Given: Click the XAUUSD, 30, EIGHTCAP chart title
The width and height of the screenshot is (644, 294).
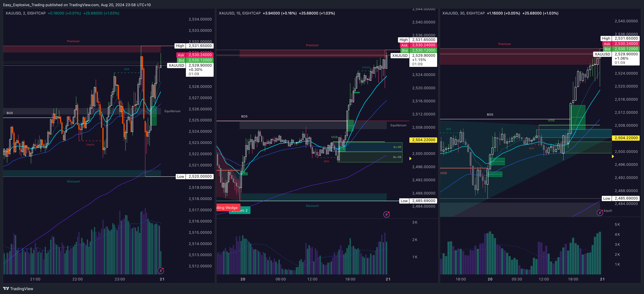Looking at the screenshot, I should click(463, 13).
